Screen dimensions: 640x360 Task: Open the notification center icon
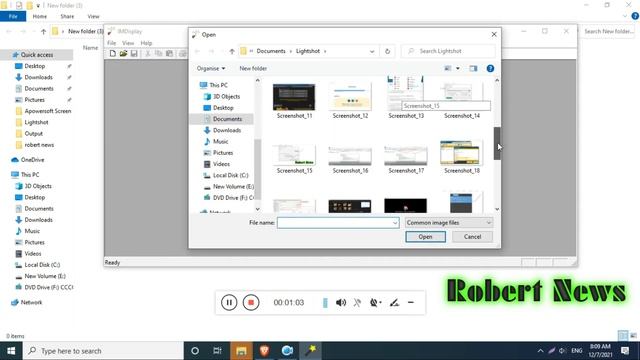(625, 351)
